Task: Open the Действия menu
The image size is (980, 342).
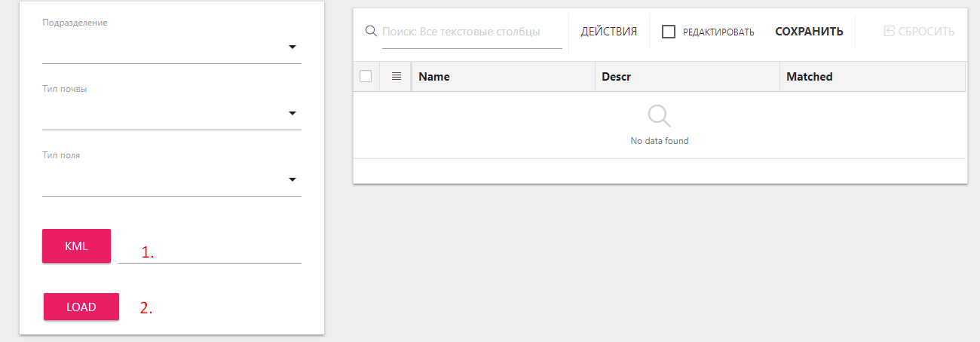Action: tap(608, 32)
